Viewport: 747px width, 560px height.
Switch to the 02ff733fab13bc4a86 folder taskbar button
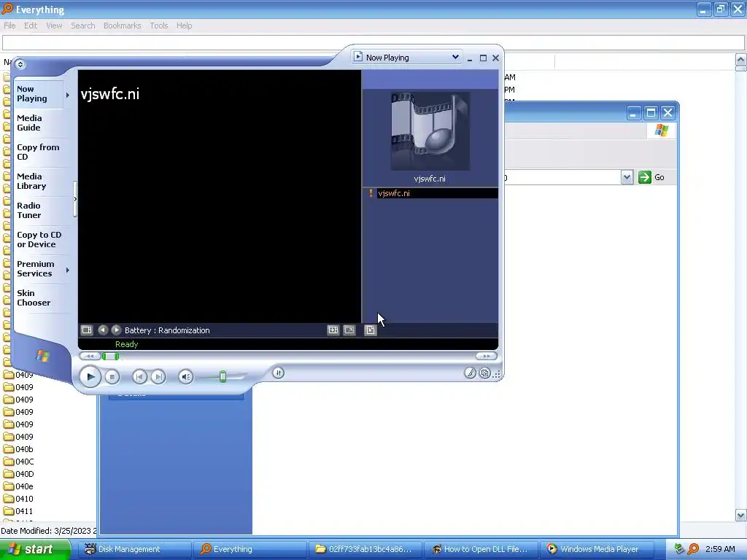[x=365, y=549]
